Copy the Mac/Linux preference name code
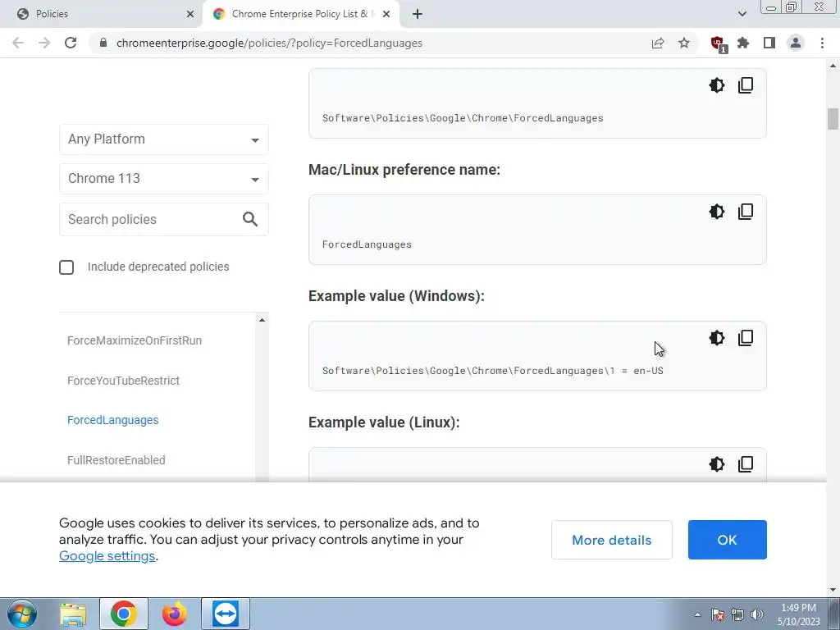 pyautogui.click(x=746, y=212)
